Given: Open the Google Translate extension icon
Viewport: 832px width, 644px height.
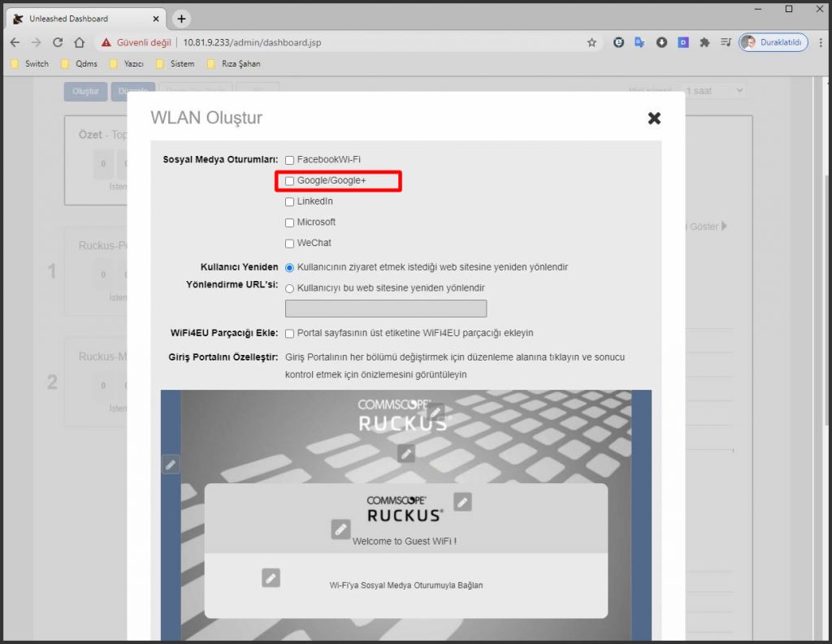Looking at the screenshot, I should pyautogui.click(x=640, y=42).
